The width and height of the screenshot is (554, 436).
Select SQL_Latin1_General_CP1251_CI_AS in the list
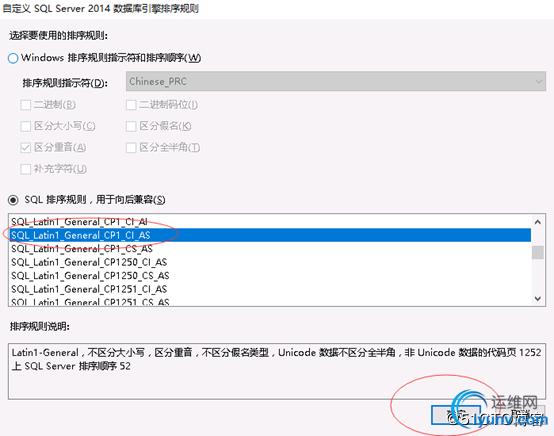click(270, 289)
